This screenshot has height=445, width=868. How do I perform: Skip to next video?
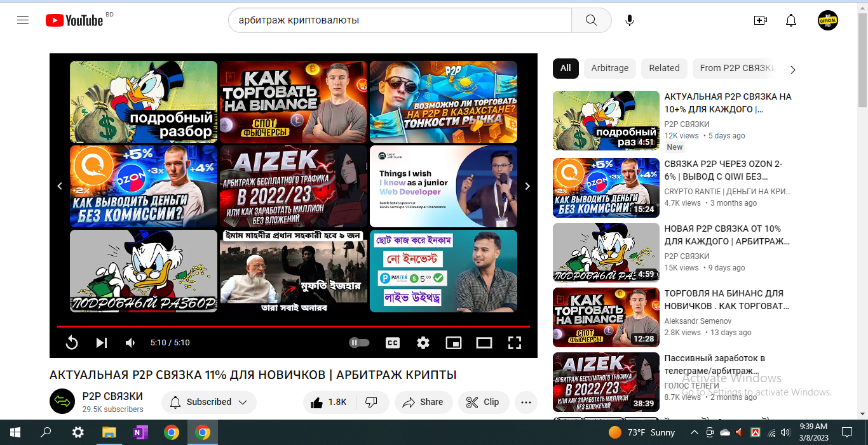click(x=102, y=343)
